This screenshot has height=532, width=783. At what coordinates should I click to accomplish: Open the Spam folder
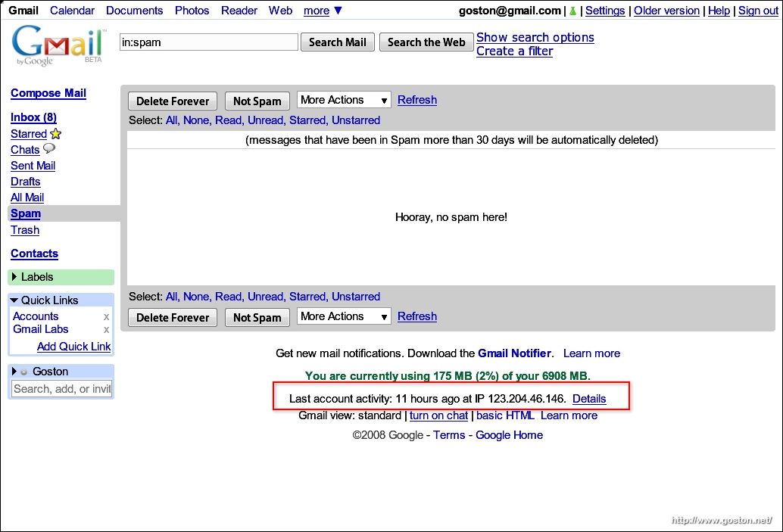coord(26,213)
